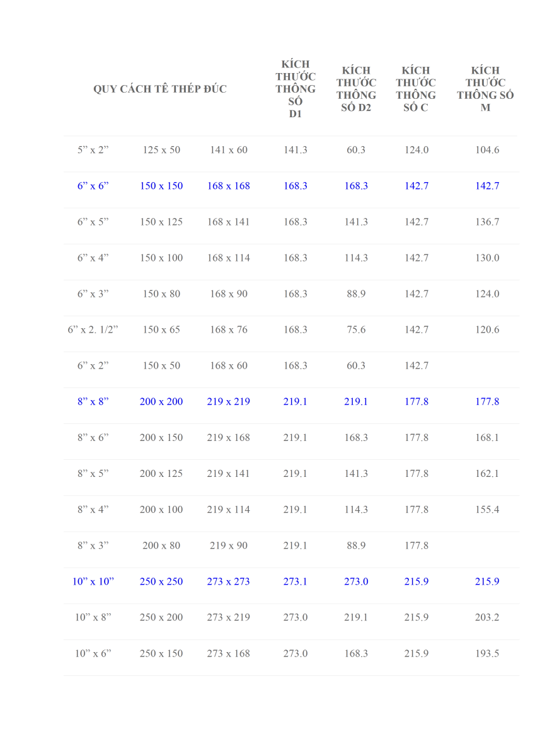This screenshot has height=756, width=535.
Task: Select the blue 273.1 D1 value
Action: [296, 581]
